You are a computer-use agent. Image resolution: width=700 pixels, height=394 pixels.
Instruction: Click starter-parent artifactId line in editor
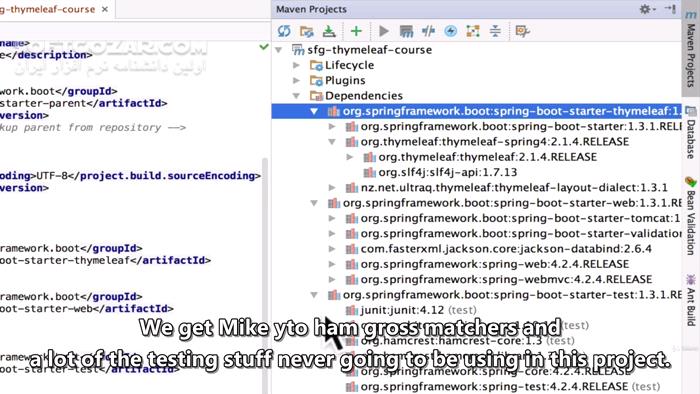click(83, 104)
